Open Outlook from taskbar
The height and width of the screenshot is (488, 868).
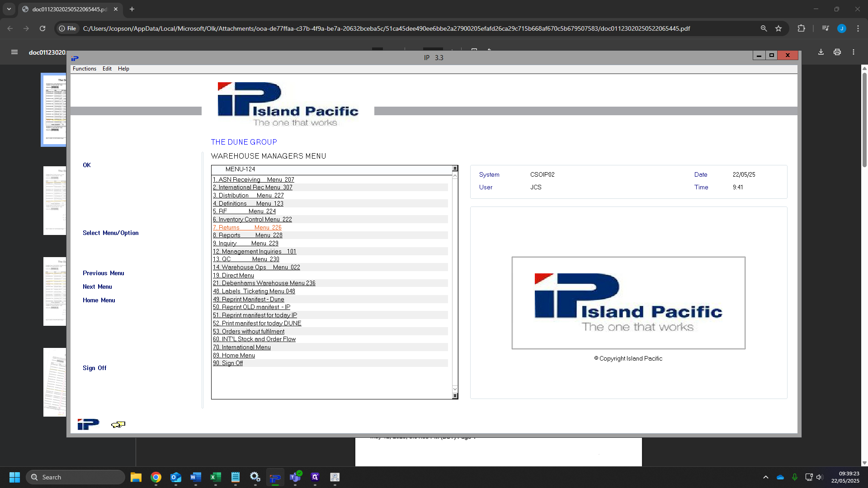[176, 477]
